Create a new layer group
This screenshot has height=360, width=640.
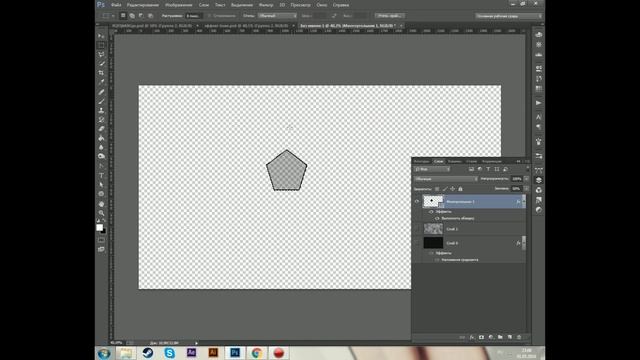tap(500, 337)
